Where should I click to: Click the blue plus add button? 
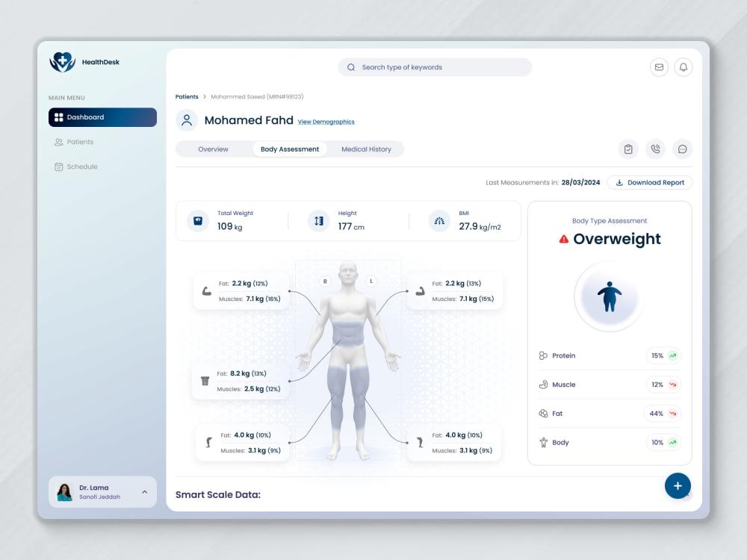678,486
